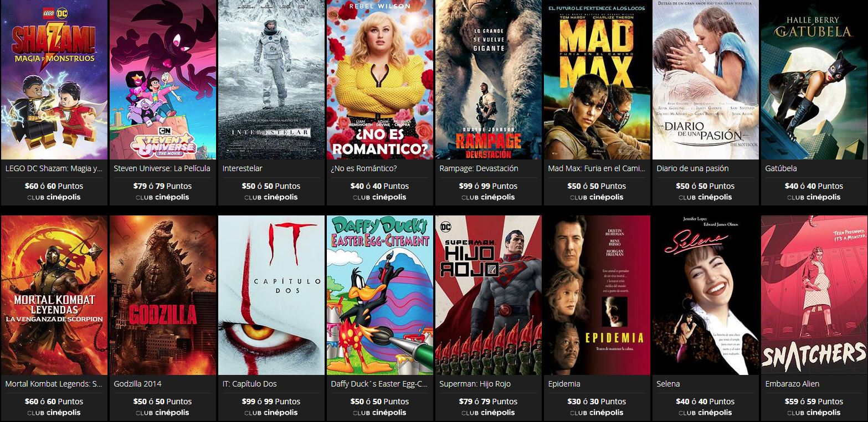Select the Mad Max poster thumbnail

click(597, 80)
